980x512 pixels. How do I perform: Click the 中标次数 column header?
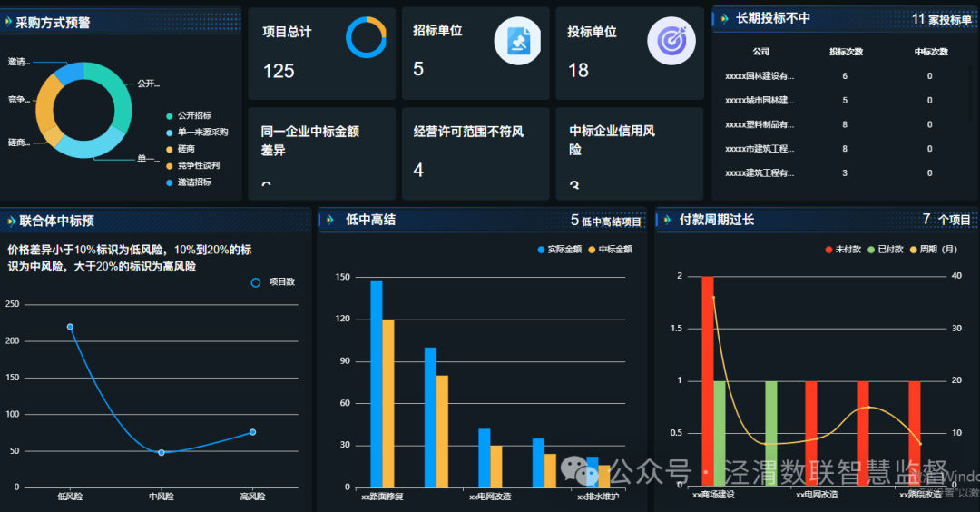(x=931, y=52)
